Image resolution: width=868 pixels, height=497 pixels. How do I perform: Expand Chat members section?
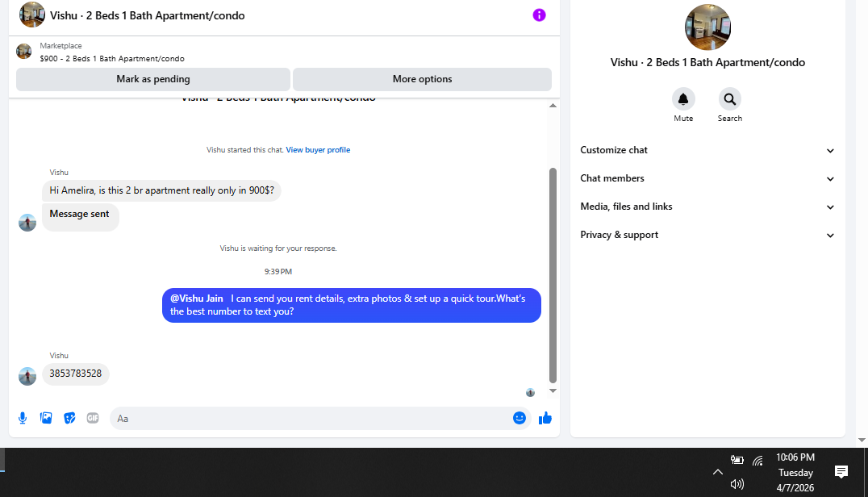707,178
